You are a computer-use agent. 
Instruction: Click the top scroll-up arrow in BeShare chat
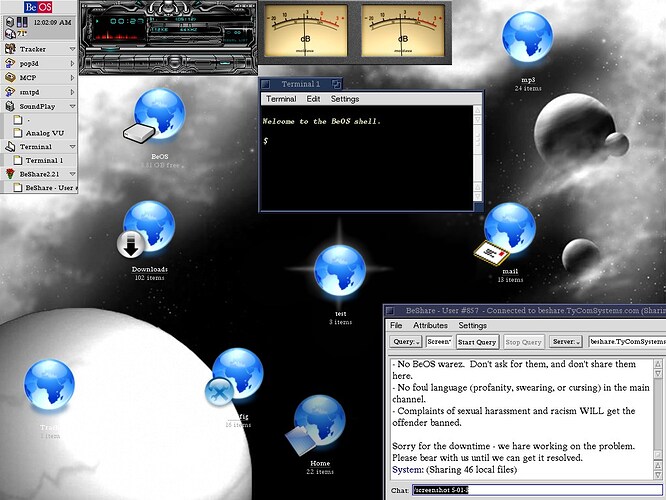coord(658,364)
